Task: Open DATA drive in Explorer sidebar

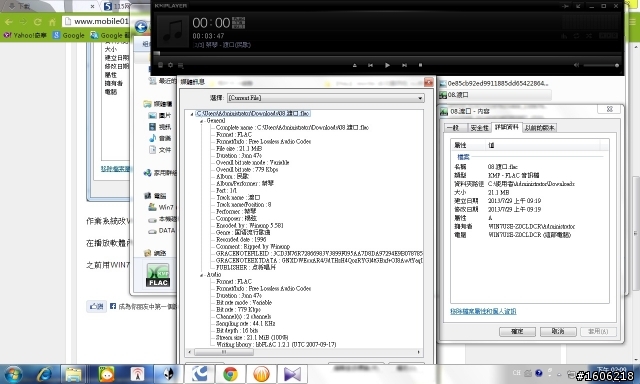Action: (x=162, y=231)
